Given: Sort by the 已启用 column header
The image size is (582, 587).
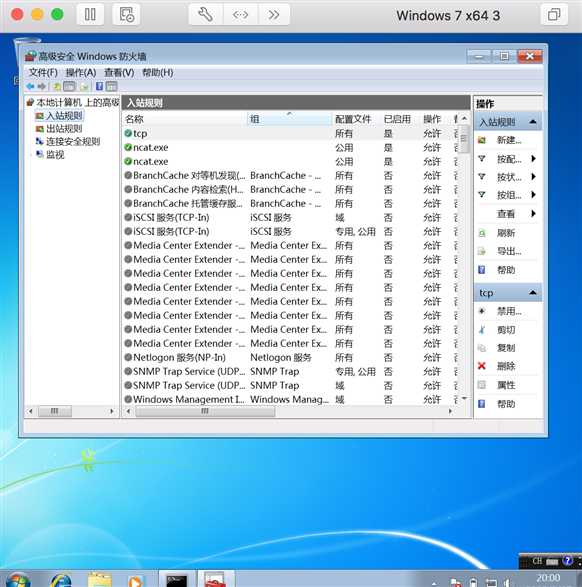Looking at the screenshot, I should (401, 119).
